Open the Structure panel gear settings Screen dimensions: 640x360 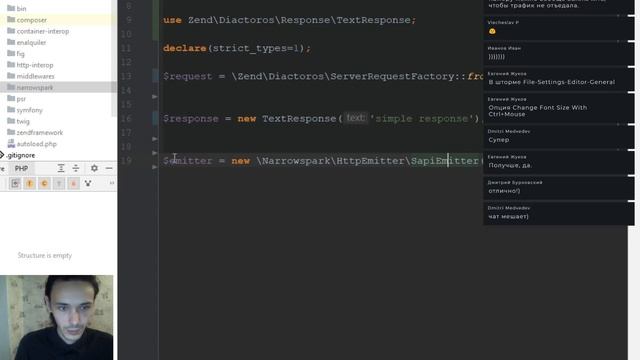click(x=94, y=168)
